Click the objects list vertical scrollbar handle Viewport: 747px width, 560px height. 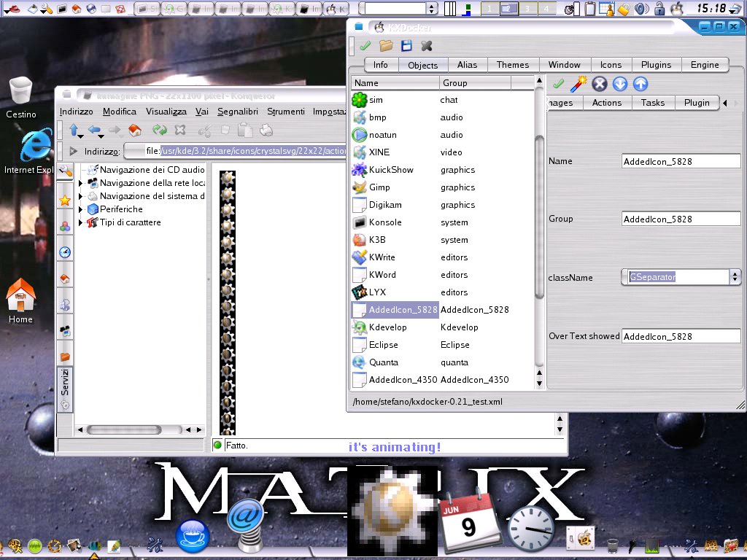point(539,217)
